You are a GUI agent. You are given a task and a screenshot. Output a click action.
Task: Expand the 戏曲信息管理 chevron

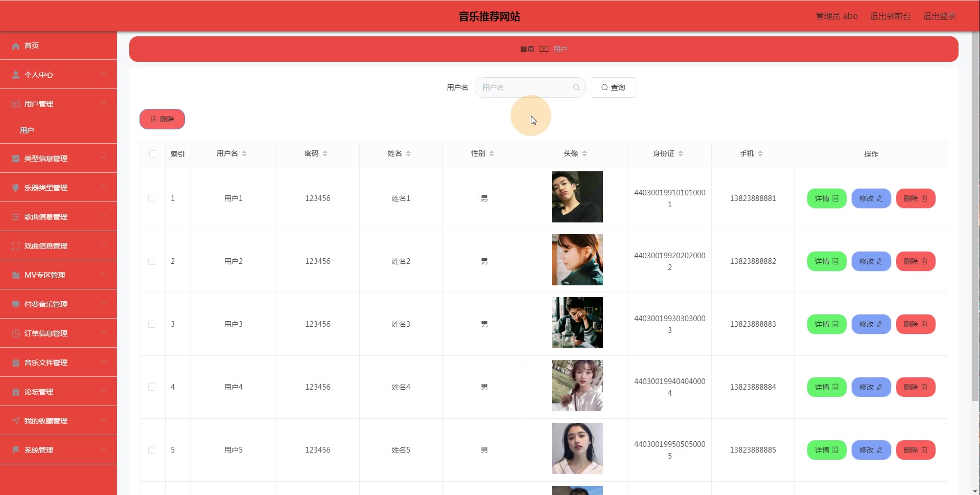104,245
